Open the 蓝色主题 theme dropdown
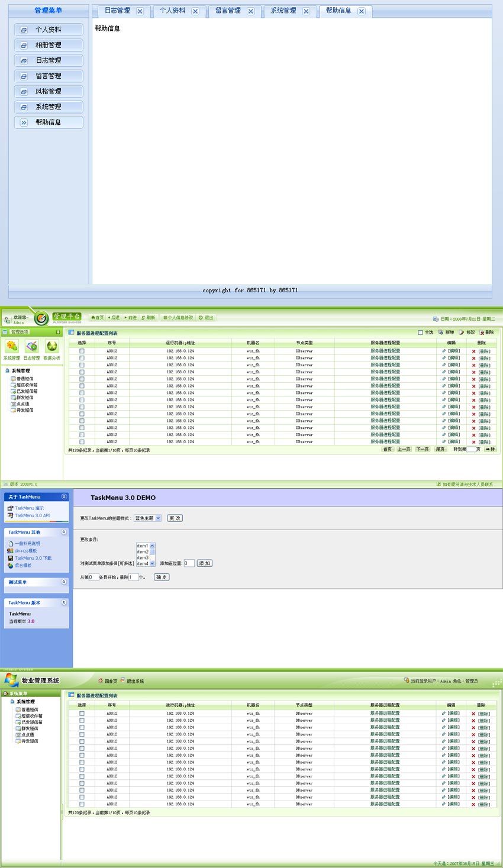Viewport: 503px width, 868px height. tap(147, 518)
